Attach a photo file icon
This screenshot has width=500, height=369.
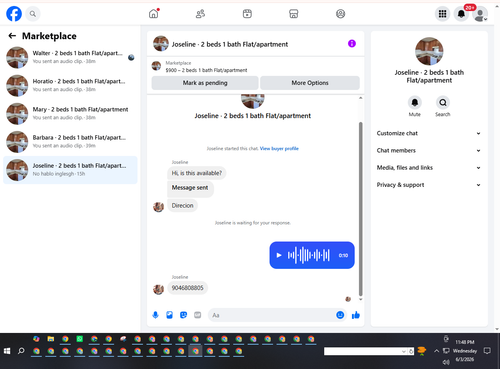pyautogui.click(x=169, y=315)
